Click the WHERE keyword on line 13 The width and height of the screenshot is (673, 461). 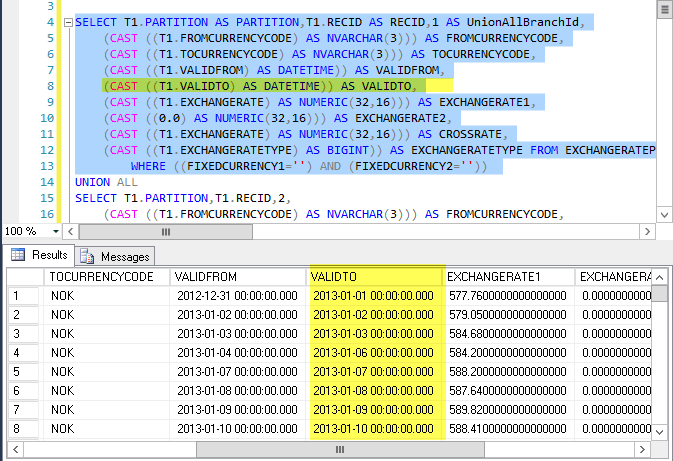pos(148,166)
